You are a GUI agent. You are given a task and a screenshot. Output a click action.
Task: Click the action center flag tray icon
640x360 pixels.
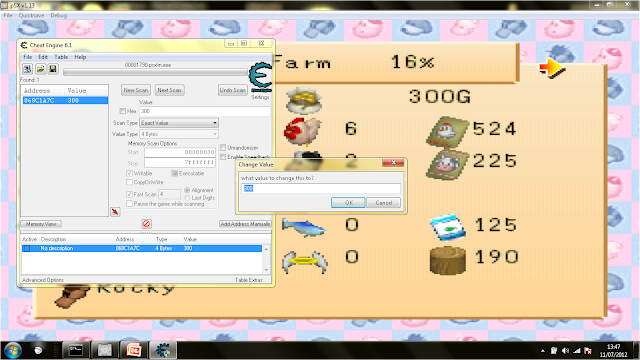pyautogui.click(x=588, y=351)
